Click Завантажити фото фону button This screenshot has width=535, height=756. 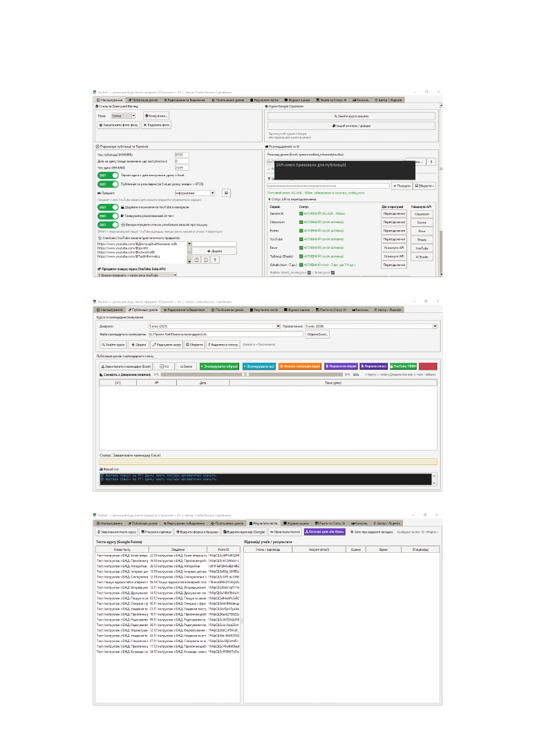point(119,125)
